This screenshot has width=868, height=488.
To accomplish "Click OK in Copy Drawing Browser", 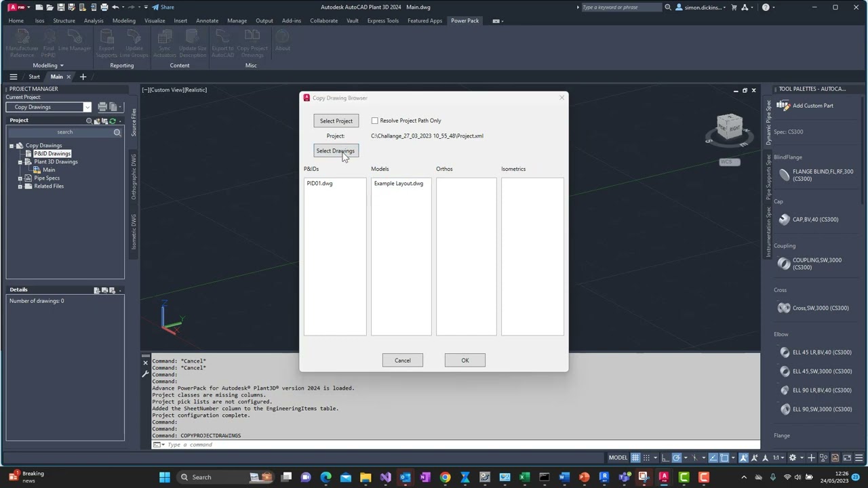I will [x=465, y=361].
